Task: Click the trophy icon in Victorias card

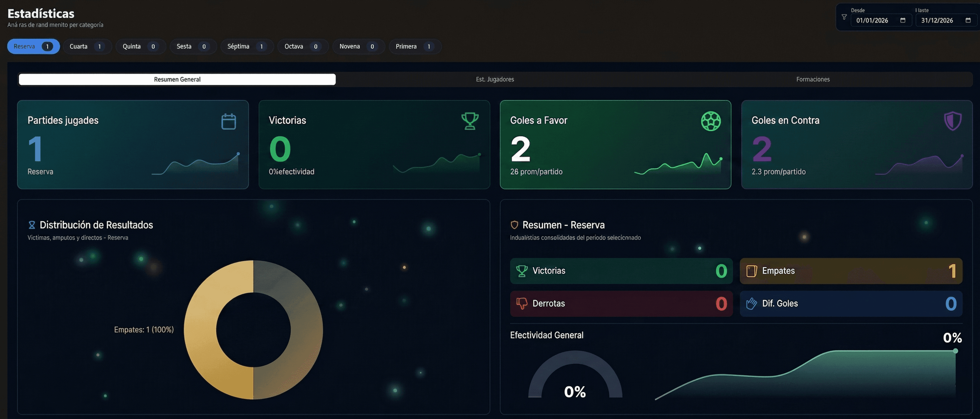Action: 470,121
